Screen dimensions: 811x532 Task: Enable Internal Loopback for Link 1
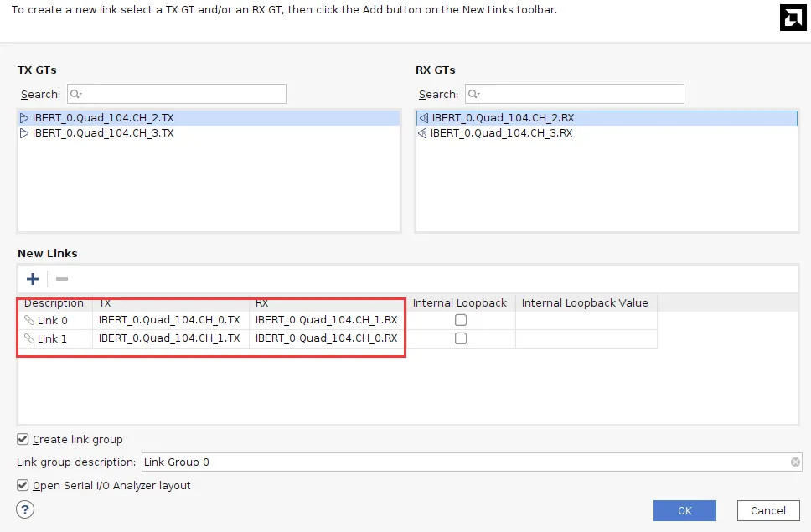pyautogui.click(x=461, y=338)
